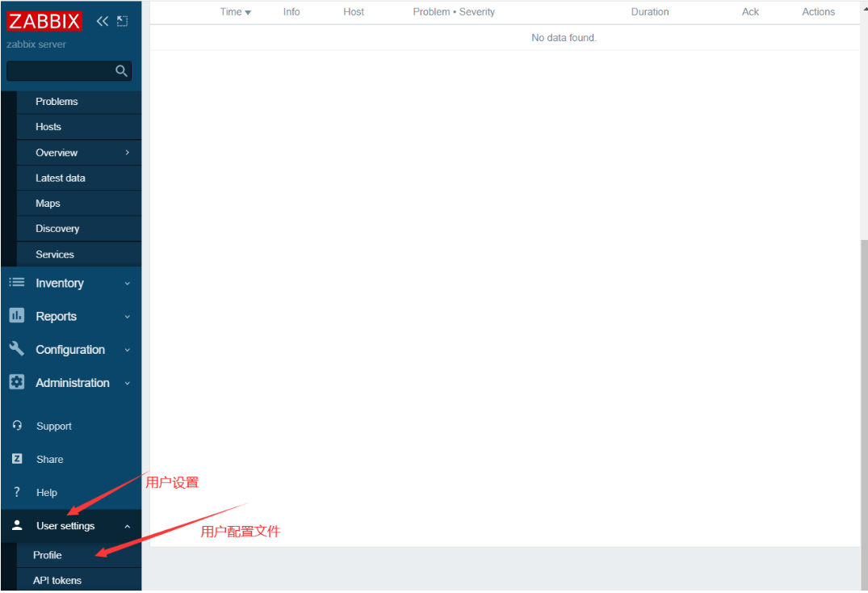Viewport: 868px width, 593px height.
Task: Expand the Reports section
Action: coord(71,317)
